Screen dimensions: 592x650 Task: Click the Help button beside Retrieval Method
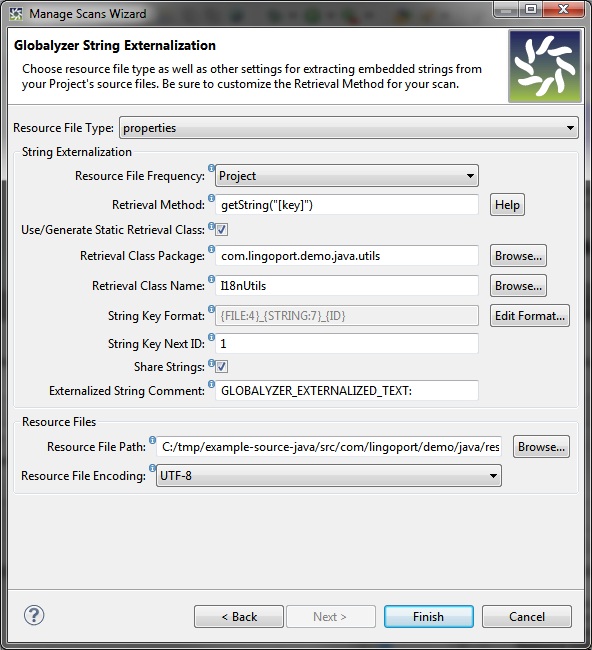pos(507,205)
